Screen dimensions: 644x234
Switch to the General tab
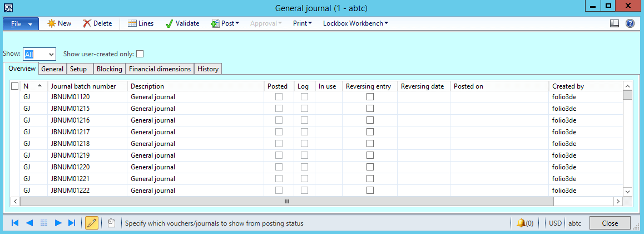[52, 69]
